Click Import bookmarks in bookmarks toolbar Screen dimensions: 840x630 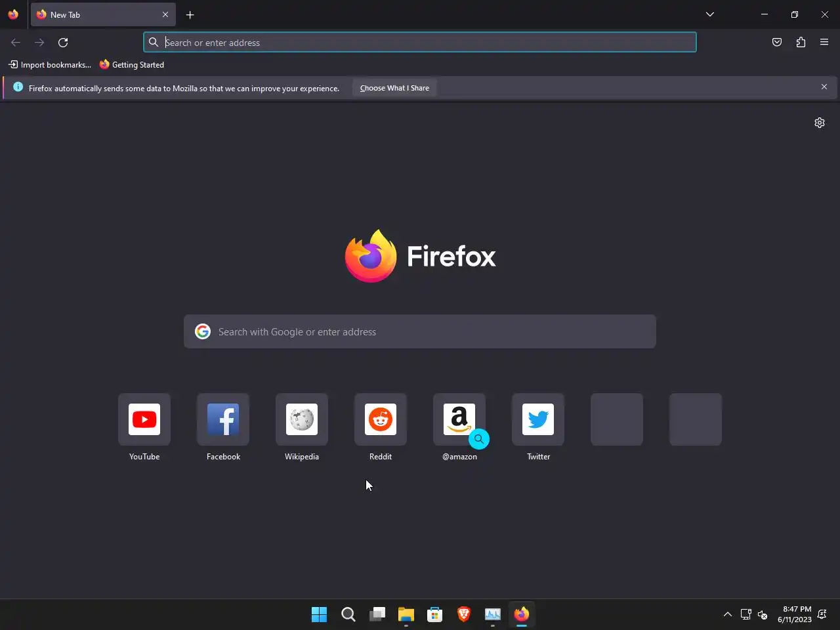50,65
